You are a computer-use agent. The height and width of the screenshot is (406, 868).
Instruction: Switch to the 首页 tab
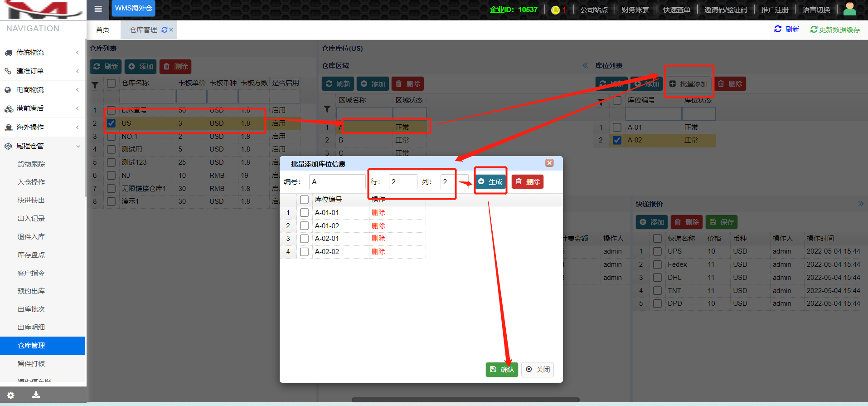[x=103, y=30]
